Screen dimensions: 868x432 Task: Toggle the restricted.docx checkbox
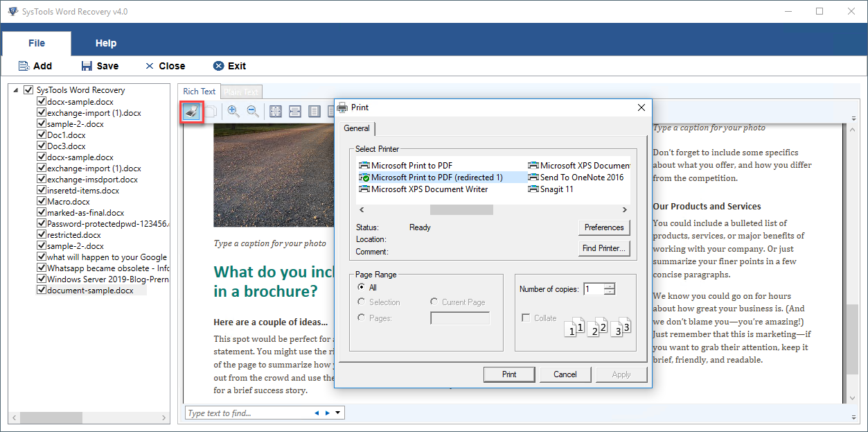click(42, 235)
